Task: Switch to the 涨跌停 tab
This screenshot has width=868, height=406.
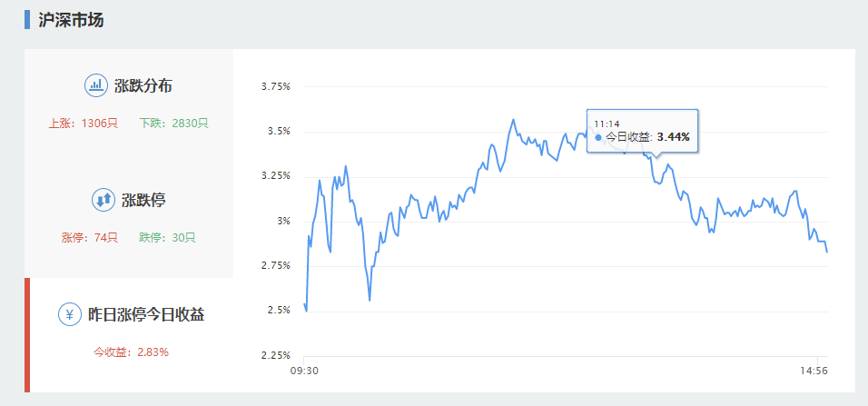Action: click(143, 200)
